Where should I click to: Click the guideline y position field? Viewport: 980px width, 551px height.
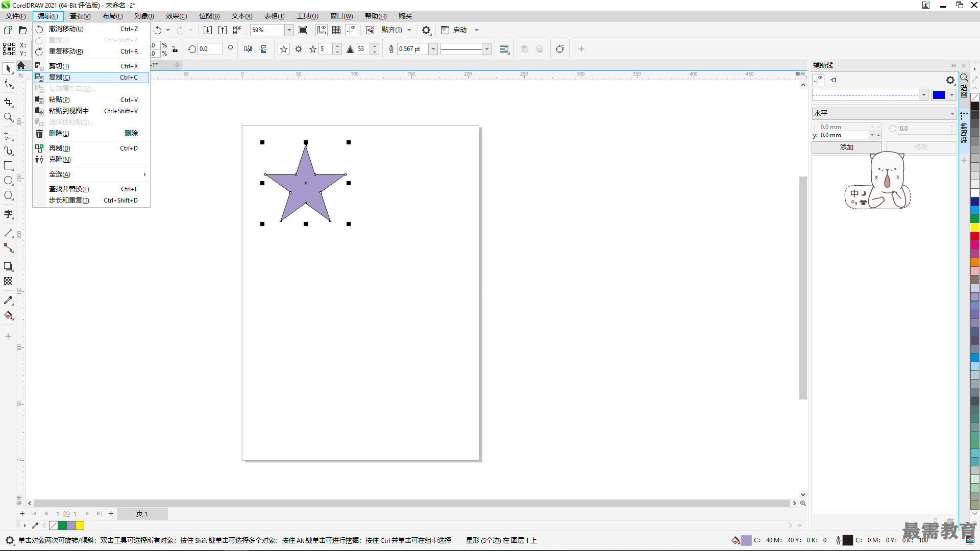(x=844, y=135)
